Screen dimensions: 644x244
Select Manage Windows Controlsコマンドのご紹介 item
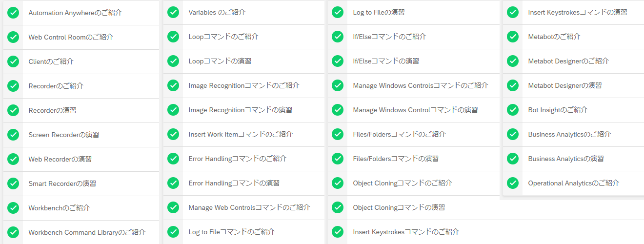(414, 85)
